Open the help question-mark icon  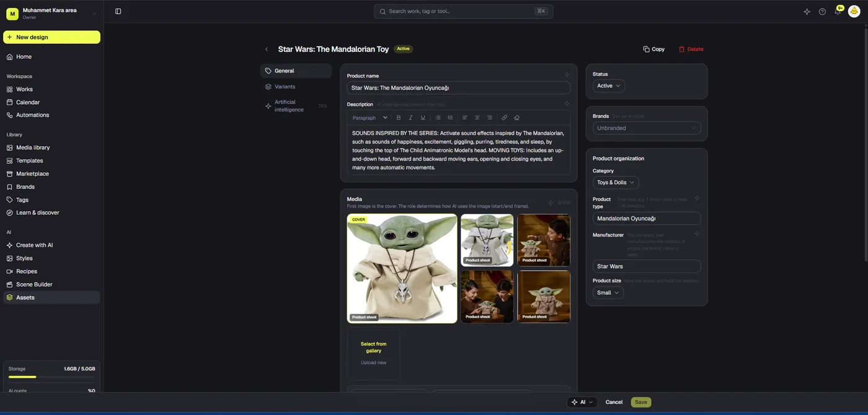coord(822,11)
